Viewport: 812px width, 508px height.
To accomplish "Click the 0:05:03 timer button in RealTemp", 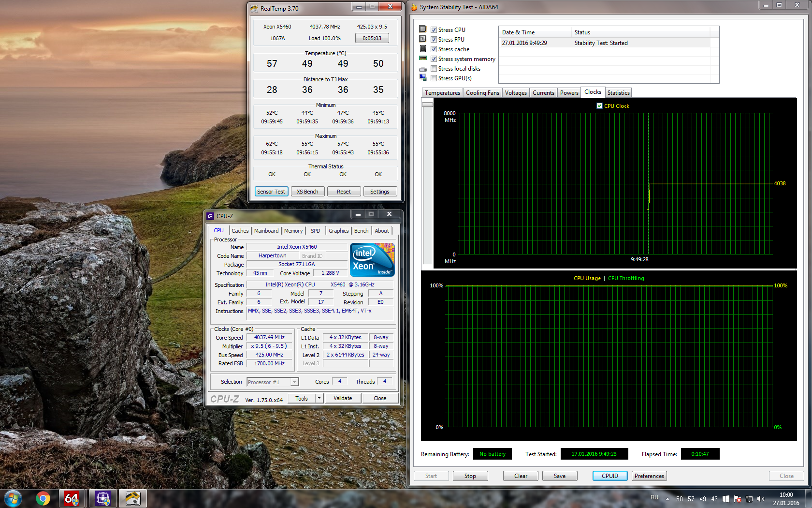I will [x=372, y=38].
